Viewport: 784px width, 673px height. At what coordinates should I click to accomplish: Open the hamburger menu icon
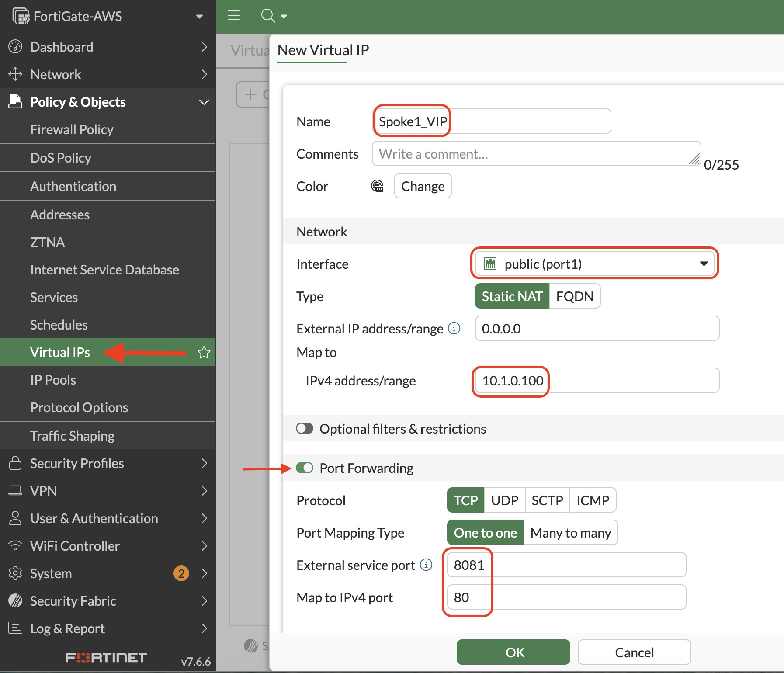(234, 16)
